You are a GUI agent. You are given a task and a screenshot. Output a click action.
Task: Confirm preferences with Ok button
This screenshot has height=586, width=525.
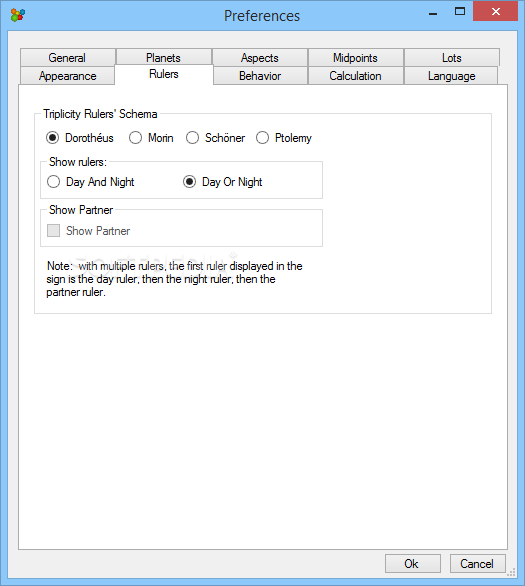[x=413, y=564]
